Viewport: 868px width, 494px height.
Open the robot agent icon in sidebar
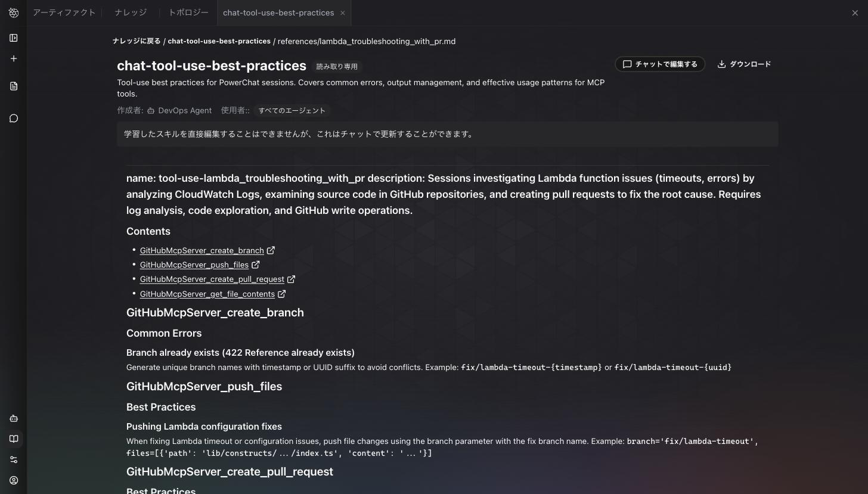14,418
